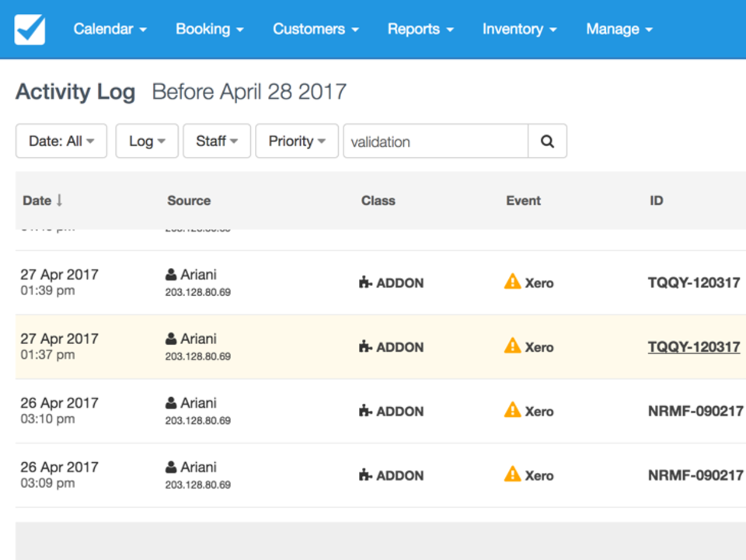Open the Customers menu
746x560 pixels.
315,29
